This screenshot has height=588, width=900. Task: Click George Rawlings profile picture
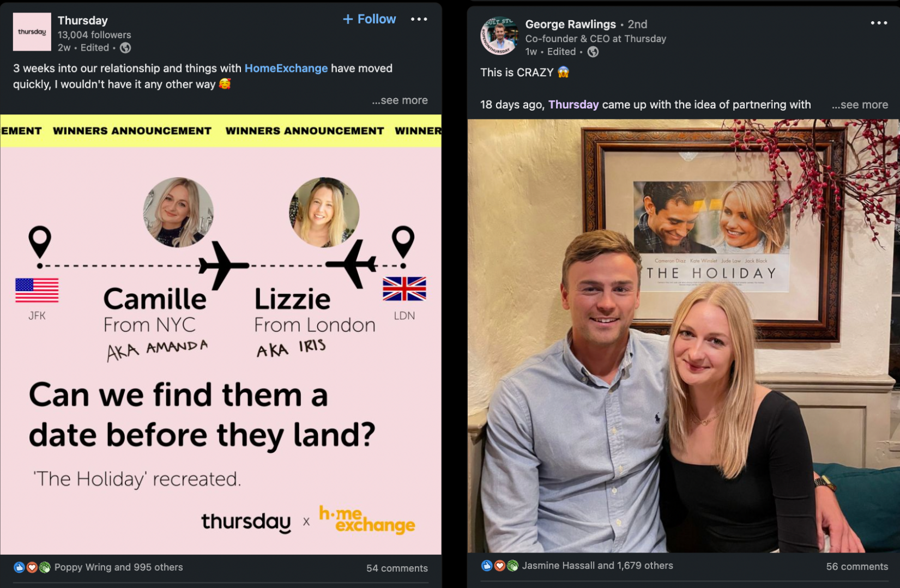pyautogui.click(x=499, y=36)
